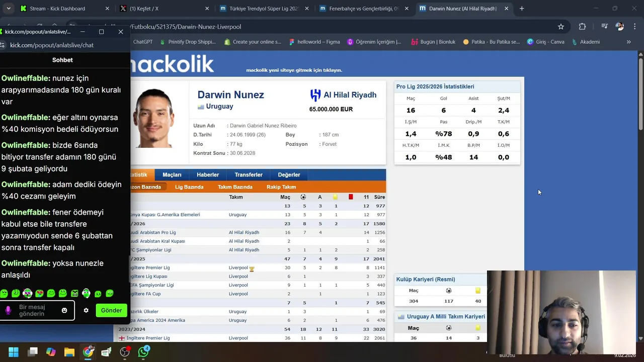Viewport: 644px width, 362px height.
Task: Open the Giriş - Canva bookmark
Action: click(545, 42)
